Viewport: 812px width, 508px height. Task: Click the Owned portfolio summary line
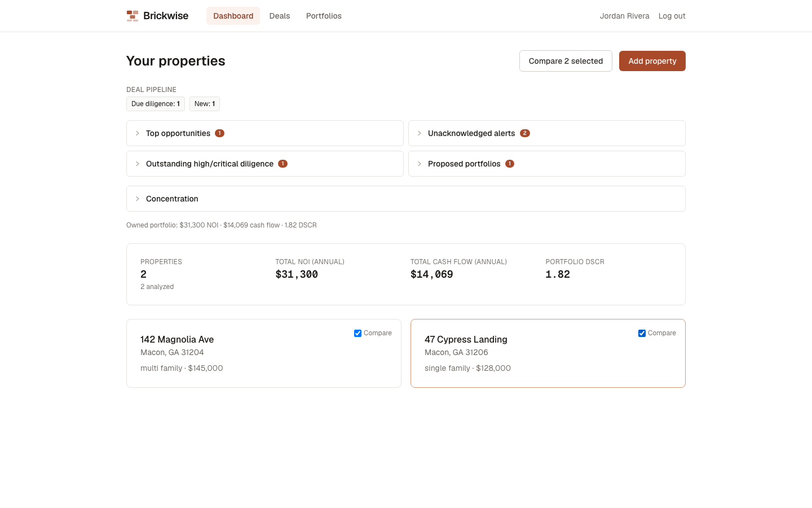click(222, 225)
